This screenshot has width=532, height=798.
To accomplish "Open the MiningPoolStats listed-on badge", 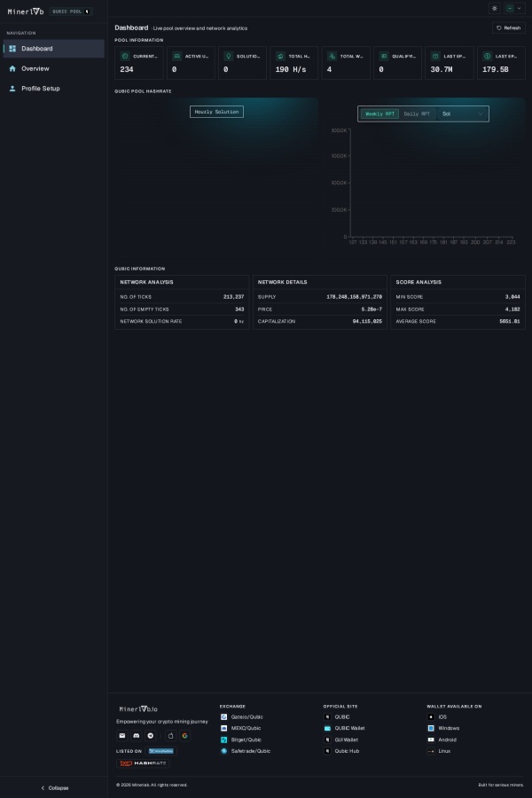I will 160,751.
